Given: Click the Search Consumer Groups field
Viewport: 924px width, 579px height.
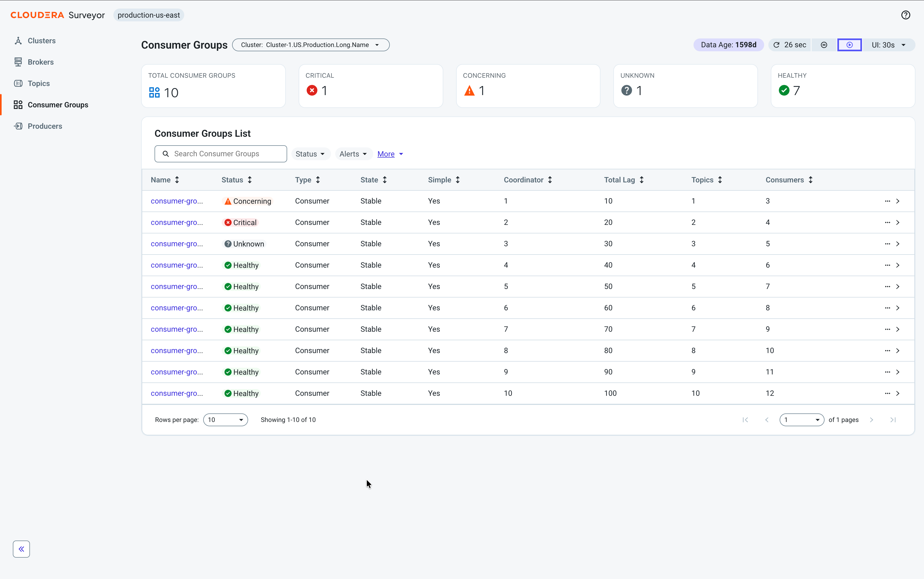Looking at the screenshot, I should [221, 154].
